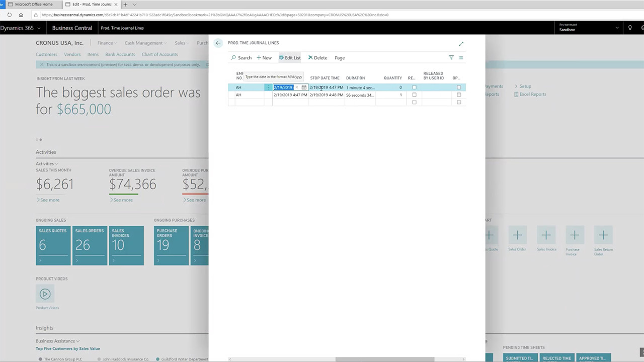Expand the Business Assistance dropdown
Image resolution: width=644 pixels, height=362 pixels.
[x=57, y=341]
